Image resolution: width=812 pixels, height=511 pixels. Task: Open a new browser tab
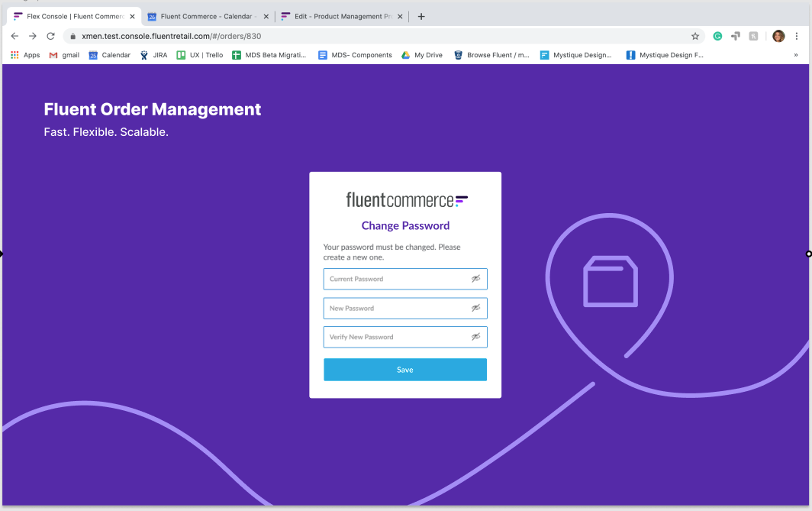(421, 16)
